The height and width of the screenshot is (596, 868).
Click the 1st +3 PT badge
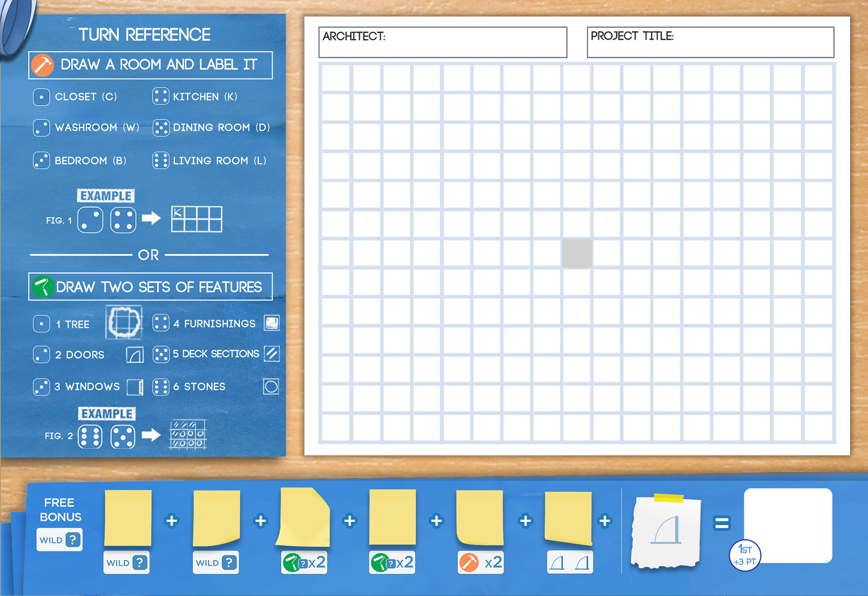745,555
